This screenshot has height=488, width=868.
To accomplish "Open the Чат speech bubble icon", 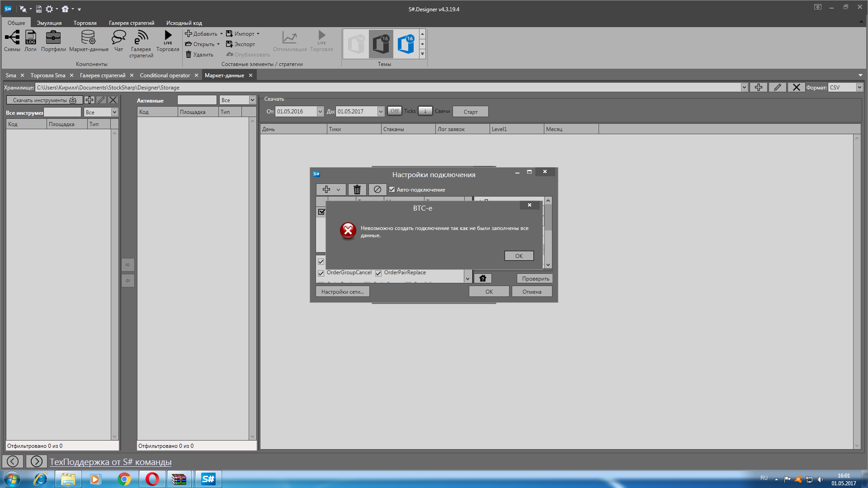I will [118, 41].
